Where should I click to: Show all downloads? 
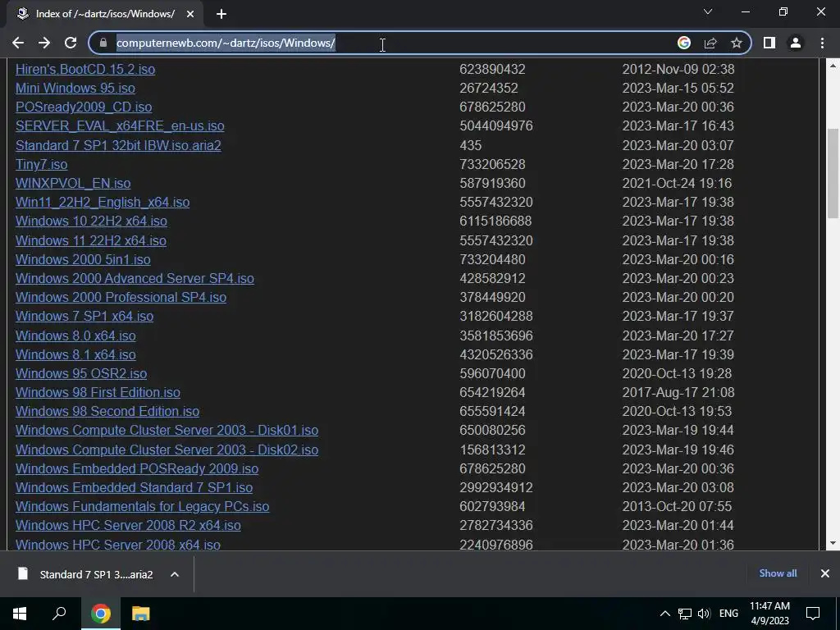click(x=778, y=573)
